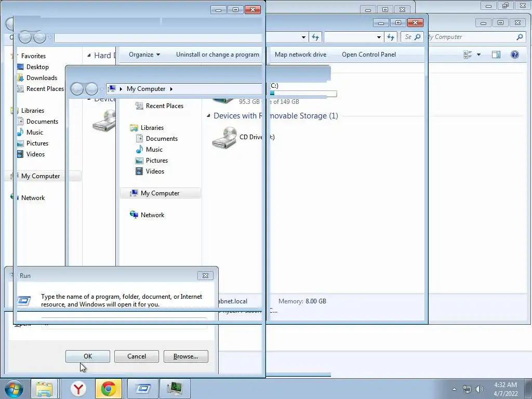This screenshot has width=532, height=399.
Task: Open the volume speaker tray icon
Action: [480, 389]
